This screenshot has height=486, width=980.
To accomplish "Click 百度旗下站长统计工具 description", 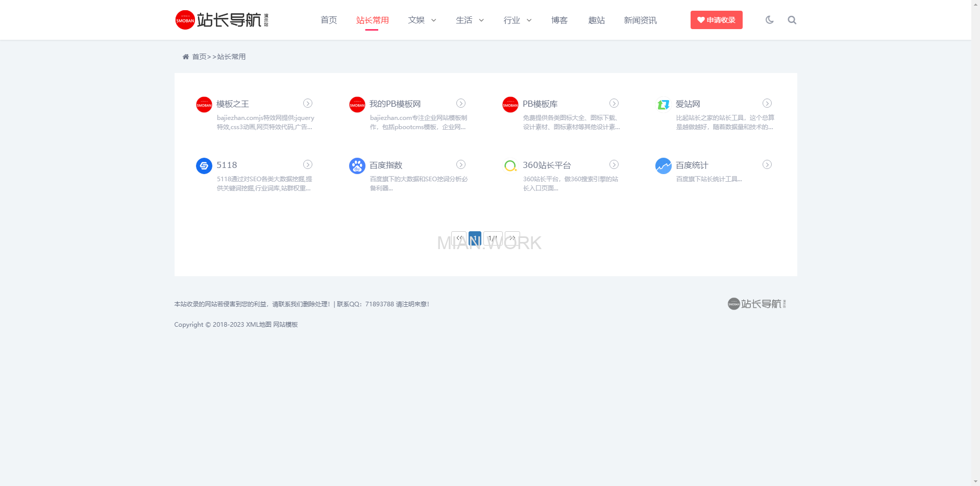I will 709,179.
